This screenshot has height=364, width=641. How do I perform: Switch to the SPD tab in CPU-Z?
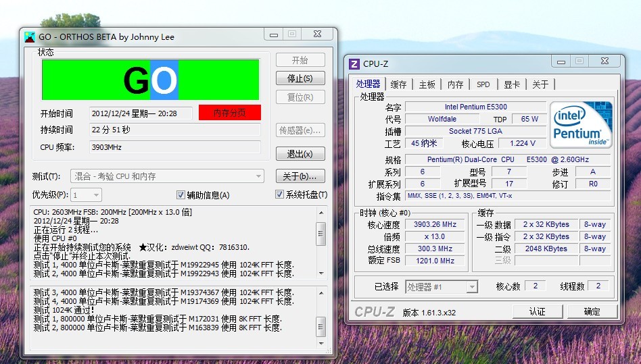pyautogui.click(x=483, y=84)
